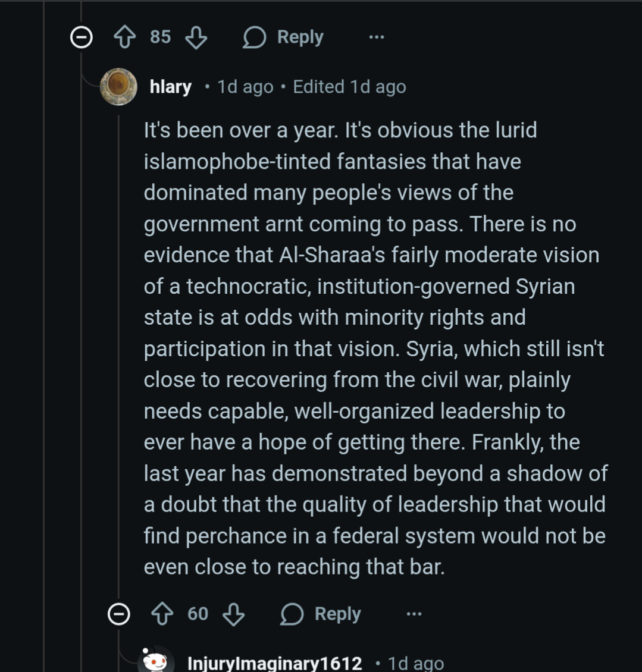Open more options menu on hlary's comment
This screenshot has width=642, height=672.
pyautogui.click(x=414, y=614)
